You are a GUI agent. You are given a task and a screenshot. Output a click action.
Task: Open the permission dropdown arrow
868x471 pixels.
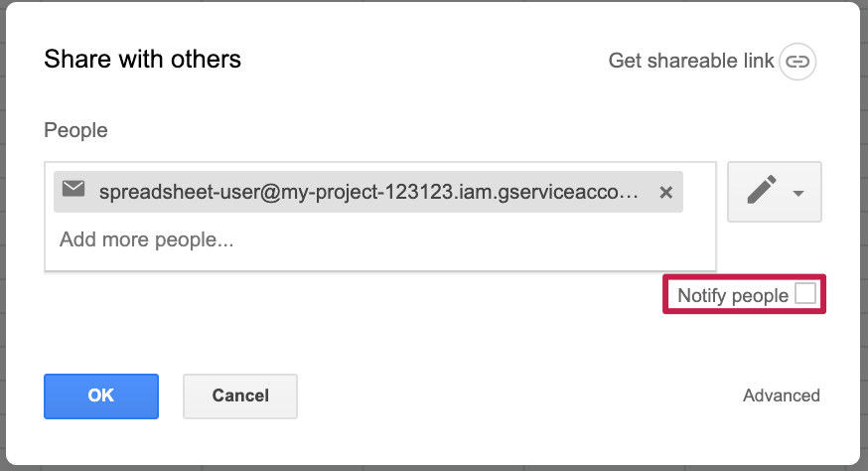(x=798, y=193)
